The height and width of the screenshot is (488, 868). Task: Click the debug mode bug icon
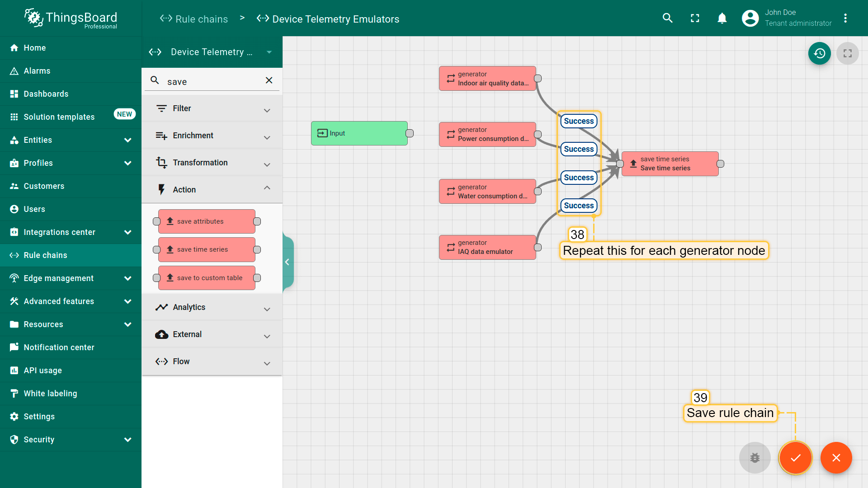pos(755,458)
